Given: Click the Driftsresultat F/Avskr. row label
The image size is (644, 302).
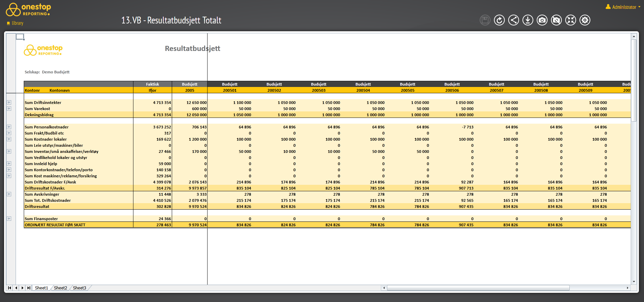Looking at the screenshot, I should click(x=45, y=188).
